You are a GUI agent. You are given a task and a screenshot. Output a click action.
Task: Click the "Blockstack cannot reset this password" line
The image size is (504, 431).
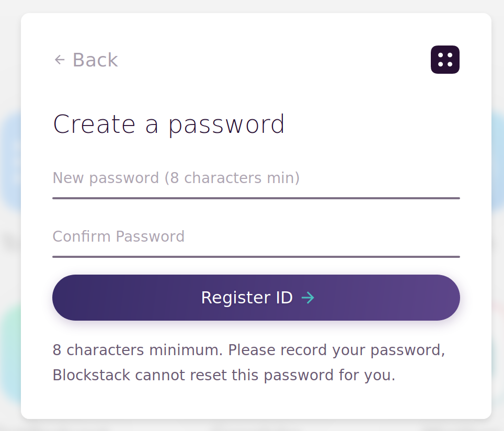(x=224, y=375)
